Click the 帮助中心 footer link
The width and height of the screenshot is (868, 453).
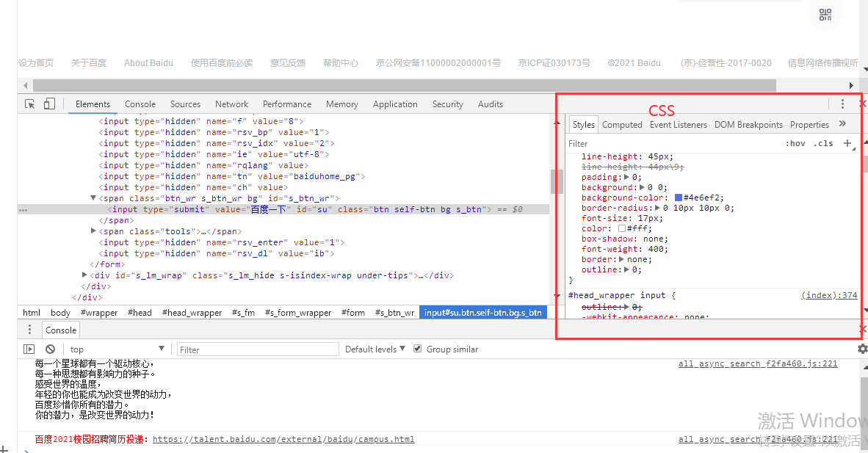coord(341,63)
